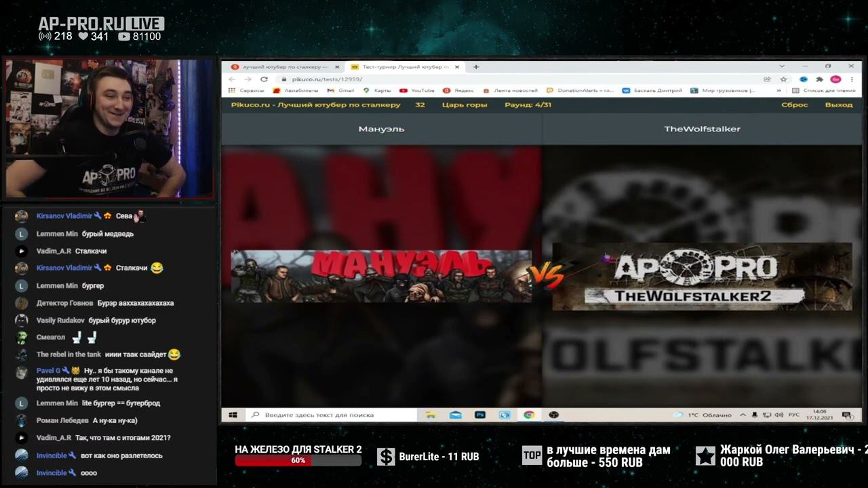This screenshot has height=488, width=868.
Task: Choose the AP-PRO TheWolfstalker2 banner image
Action: [702, 277]
